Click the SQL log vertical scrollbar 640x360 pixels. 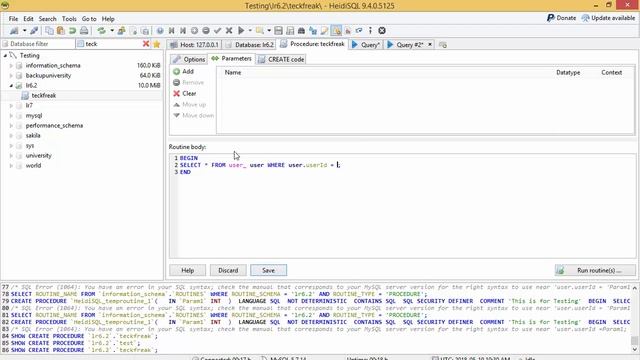pyautogui.click(x=634, y=318)
